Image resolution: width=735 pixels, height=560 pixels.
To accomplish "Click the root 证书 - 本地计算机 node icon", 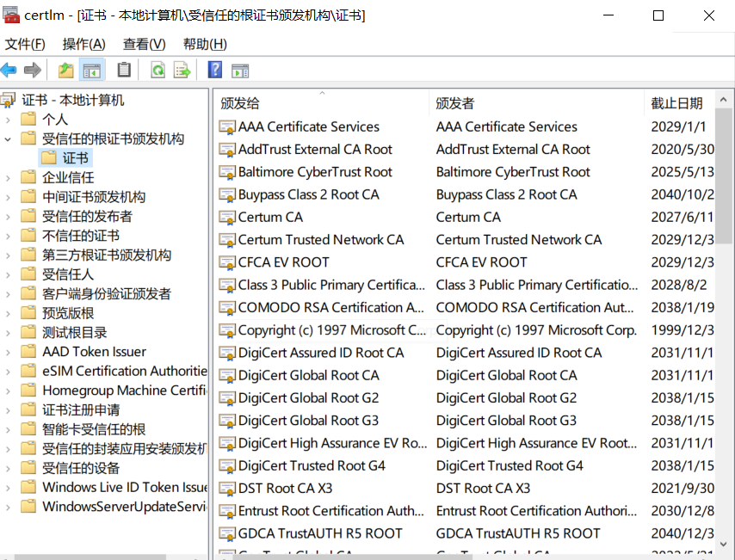I will coord(8,100).
